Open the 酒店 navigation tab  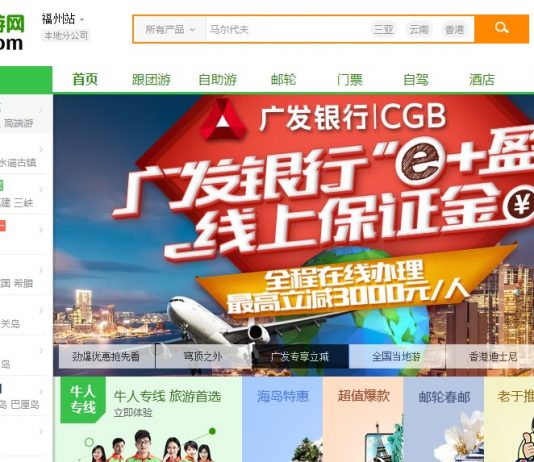tap(482, 80)
